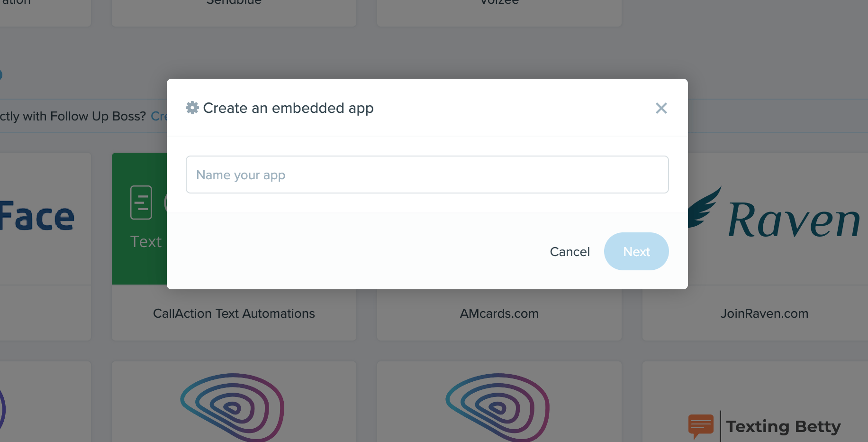Click the Text label on green card

145,242
